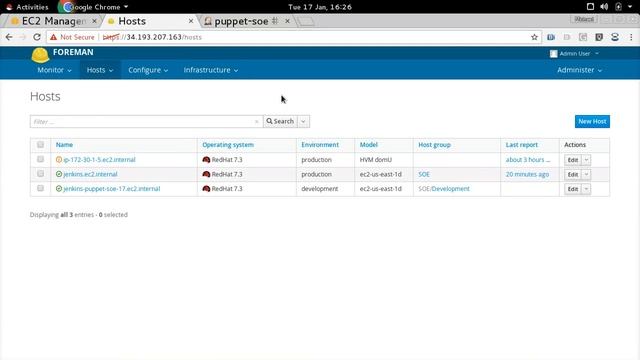Open Admin User account dropdown

click(x=574, y=53)
